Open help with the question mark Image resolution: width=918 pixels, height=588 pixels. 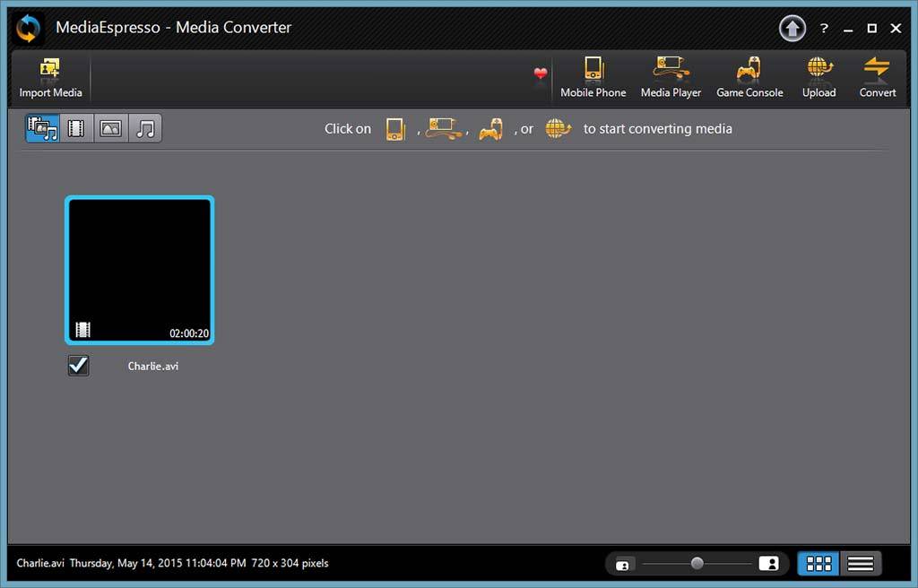coord(824,28)
